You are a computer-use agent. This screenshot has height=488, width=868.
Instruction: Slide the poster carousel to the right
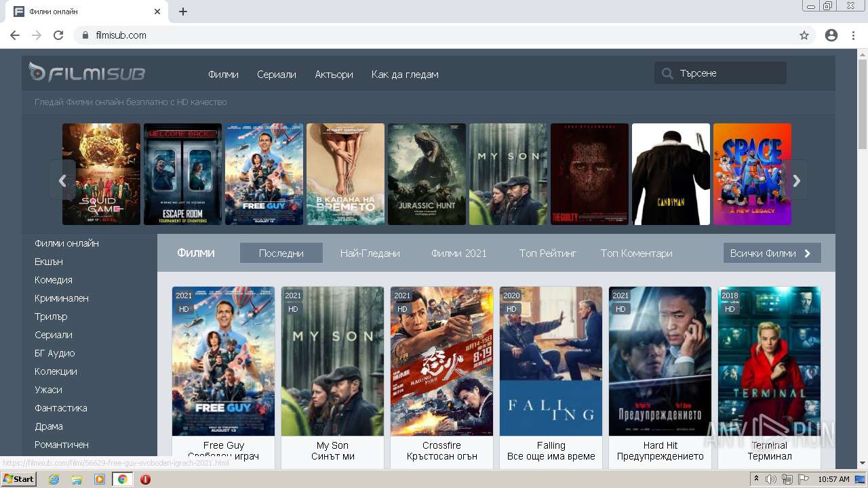point(797,180)
